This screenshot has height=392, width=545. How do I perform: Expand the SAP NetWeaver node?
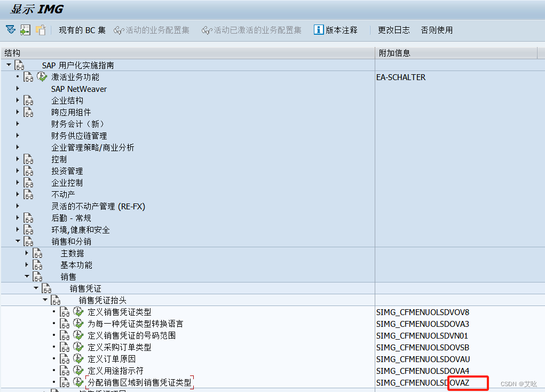click(x=18, y=89)
